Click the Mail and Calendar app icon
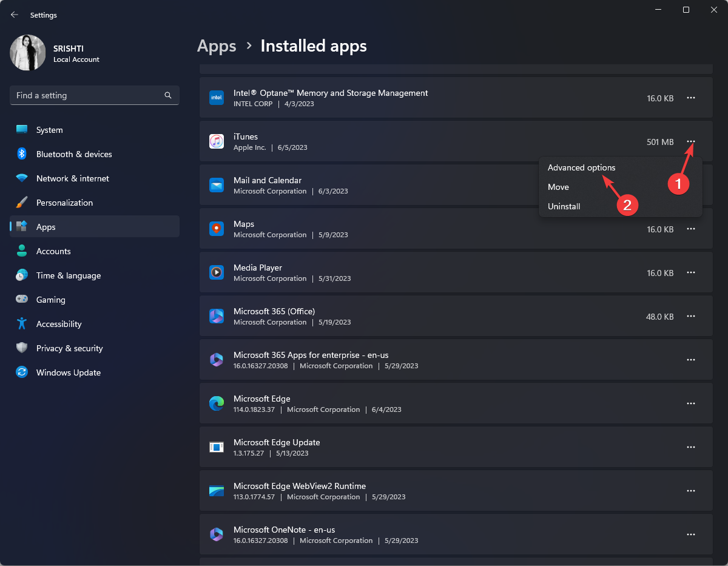728x566 pixels. (217, 185)
